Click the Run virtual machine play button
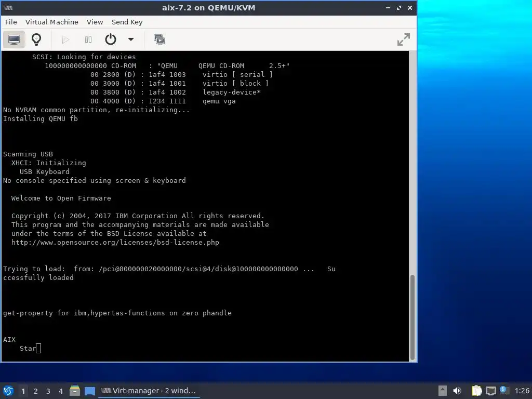Viewport: 532px width, 399px height. pyautogui.click(x=65, y=39)
